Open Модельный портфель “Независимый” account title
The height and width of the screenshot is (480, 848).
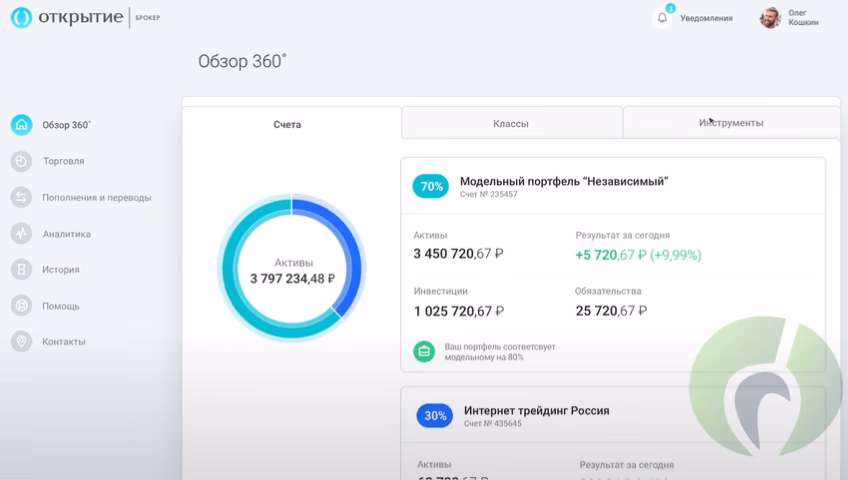[x=564, y=181]
